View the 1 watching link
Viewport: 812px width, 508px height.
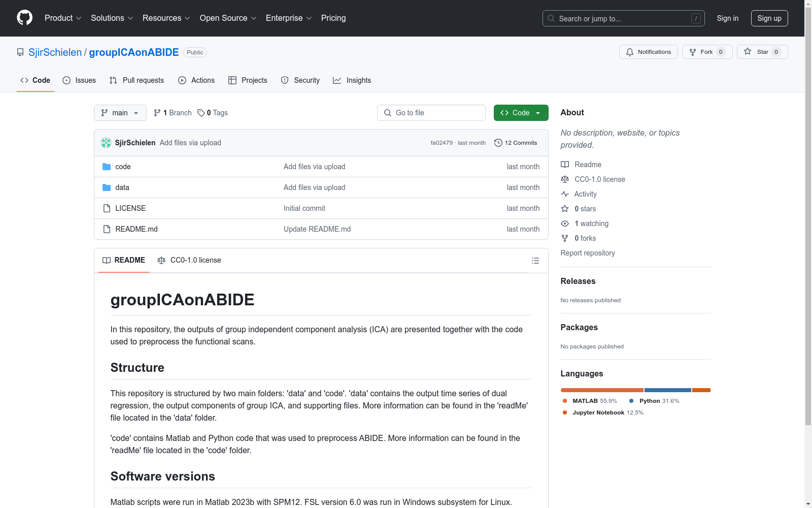coord(585,224)
